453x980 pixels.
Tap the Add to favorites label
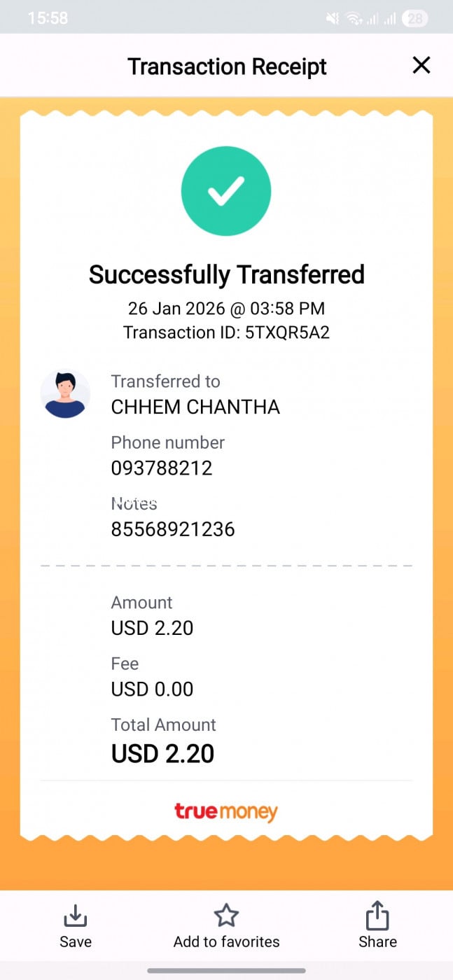pos(226,941)
